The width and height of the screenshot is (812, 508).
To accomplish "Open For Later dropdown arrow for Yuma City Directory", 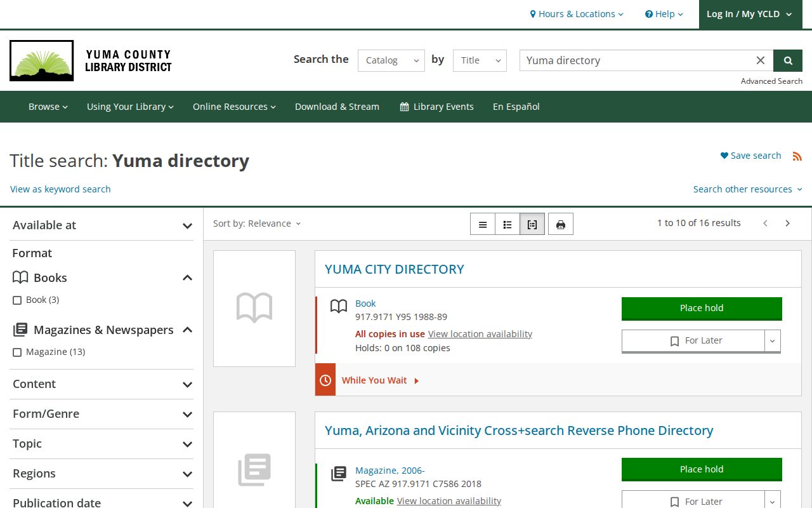I will (x=773, y=341).
